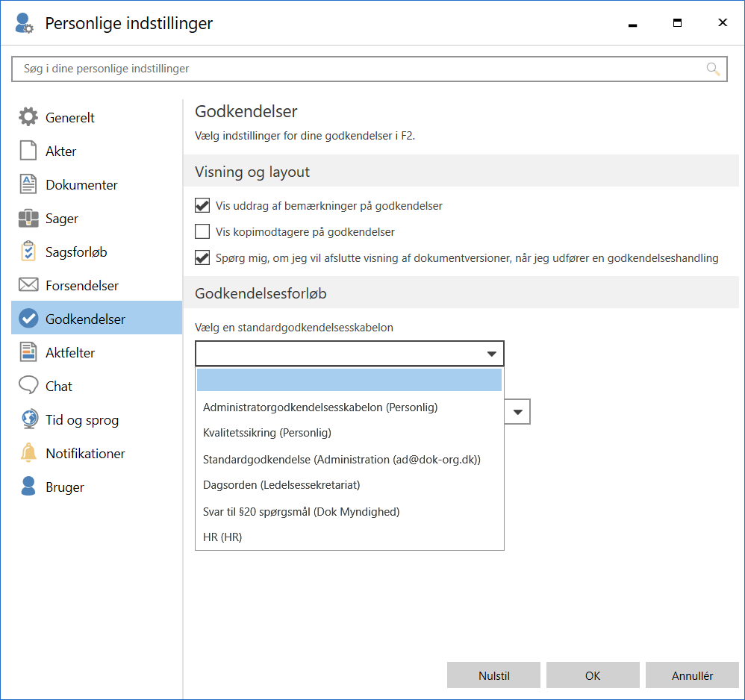The height and width of the screenshot is (700, 745).
Task: Select the Dokumenter document icon
Action: (28, 184)
